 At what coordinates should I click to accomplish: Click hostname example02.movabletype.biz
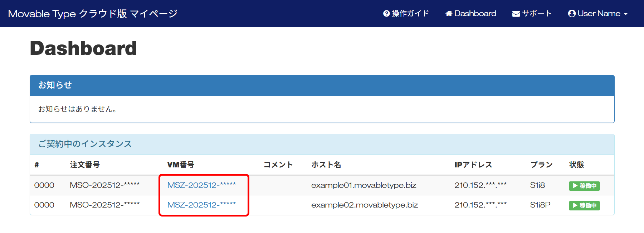(x=365, y=205)
